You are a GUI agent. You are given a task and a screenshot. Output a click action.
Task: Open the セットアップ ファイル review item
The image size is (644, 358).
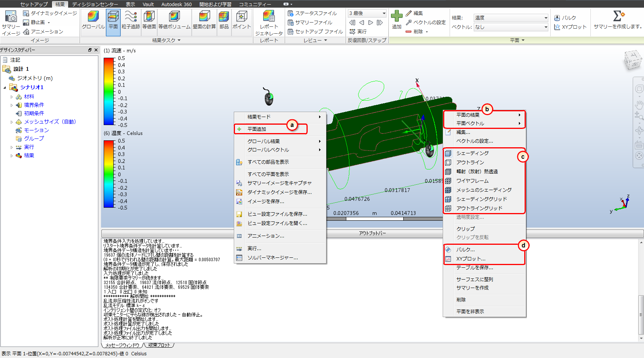[315, 32]
